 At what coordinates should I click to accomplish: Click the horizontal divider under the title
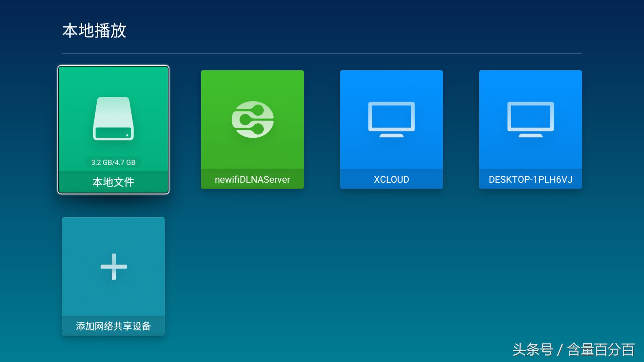coord(322,53)
